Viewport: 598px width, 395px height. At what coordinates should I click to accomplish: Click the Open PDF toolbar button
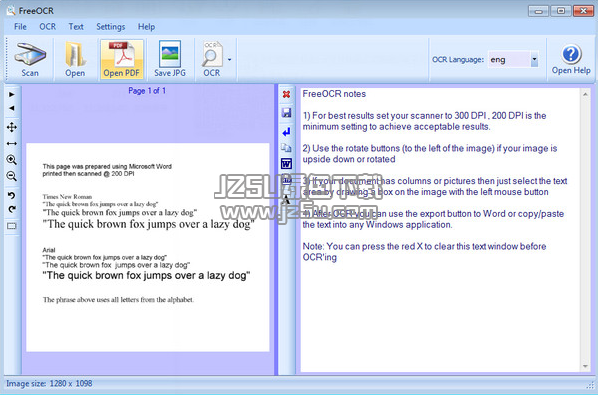click(x=122, y=59)
